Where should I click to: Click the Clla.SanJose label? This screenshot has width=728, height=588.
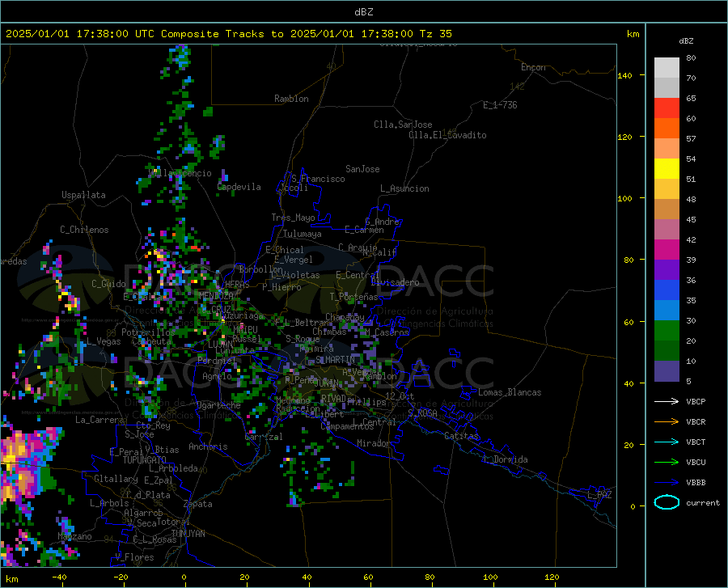[403, 125]
